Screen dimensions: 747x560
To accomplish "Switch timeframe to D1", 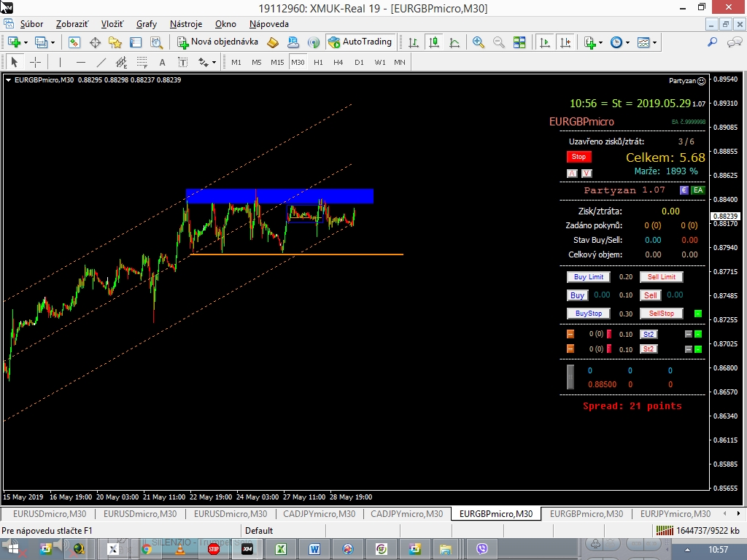I will [359, 62].
